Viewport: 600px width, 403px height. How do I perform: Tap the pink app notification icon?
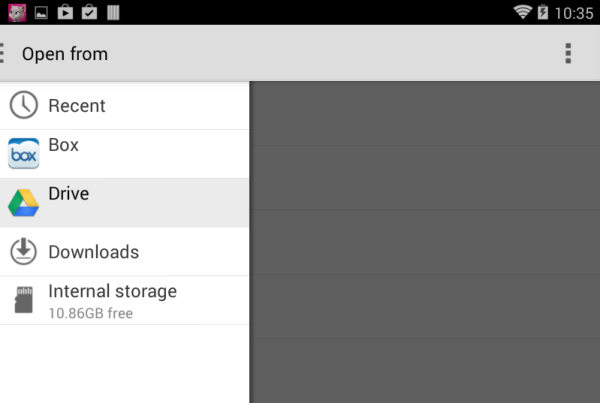(17, 13)
